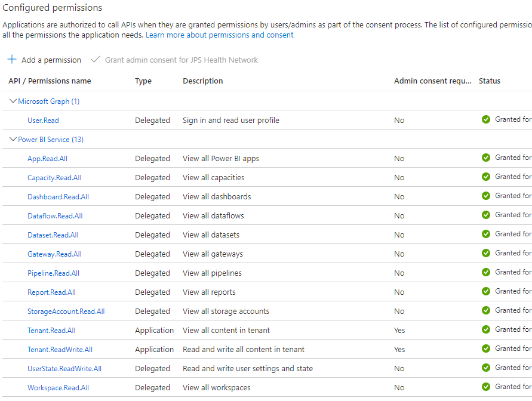This screenshot has width=532, height=401.
Task: Click Add a permission button
Action: tap(44, 60)
